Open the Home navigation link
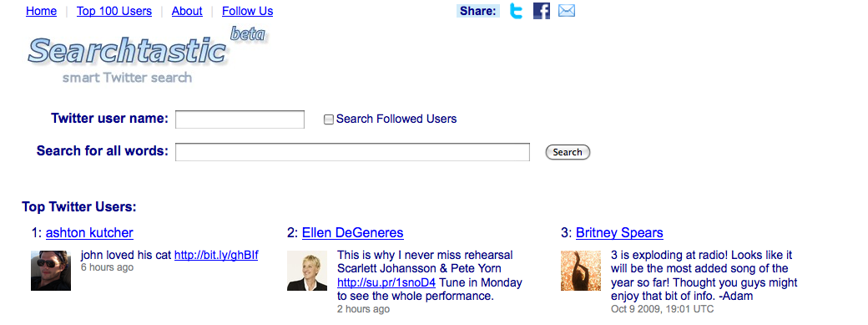Screen dimensions: 868x325 [42, 11]
